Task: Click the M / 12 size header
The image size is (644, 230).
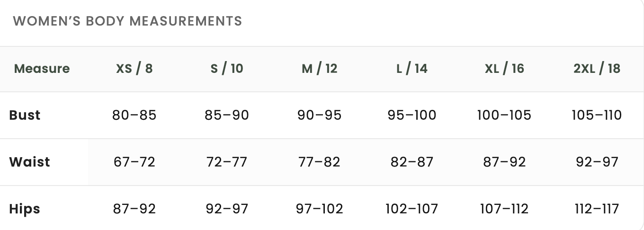Action: [320, 69]
